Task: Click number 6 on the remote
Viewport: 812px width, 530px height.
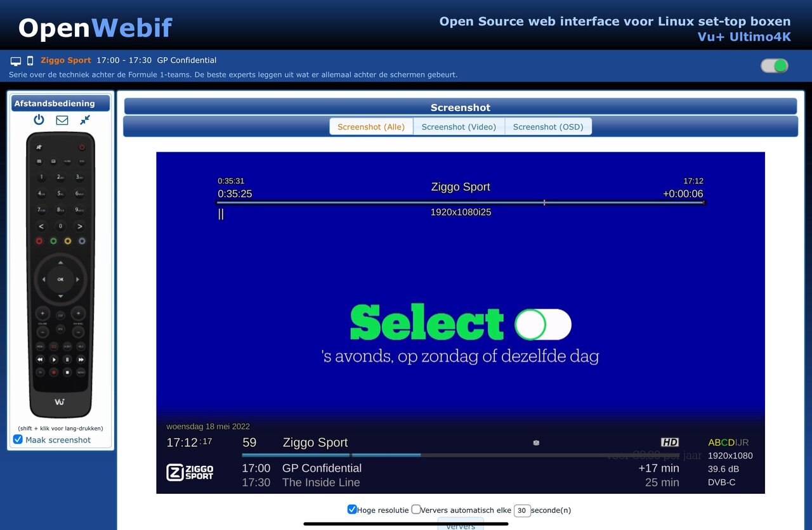Action: [x=79, y=193]
